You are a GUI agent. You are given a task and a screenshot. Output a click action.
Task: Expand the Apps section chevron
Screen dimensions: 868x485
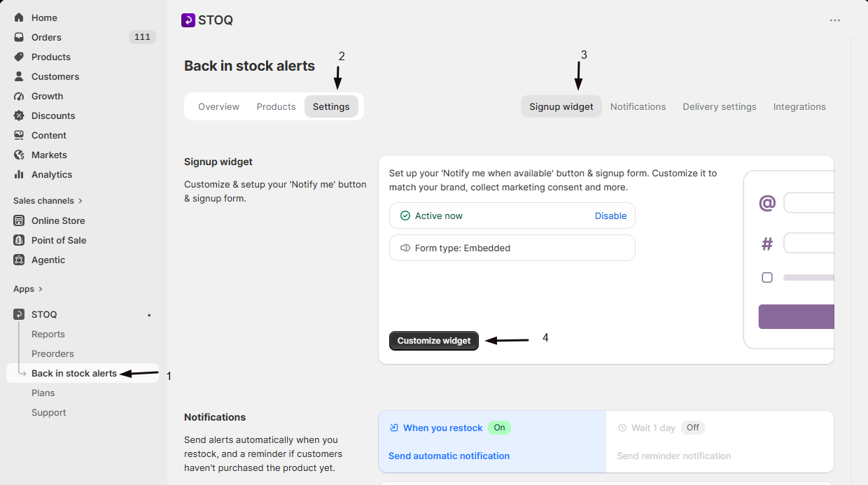click(x=40, y=289)
